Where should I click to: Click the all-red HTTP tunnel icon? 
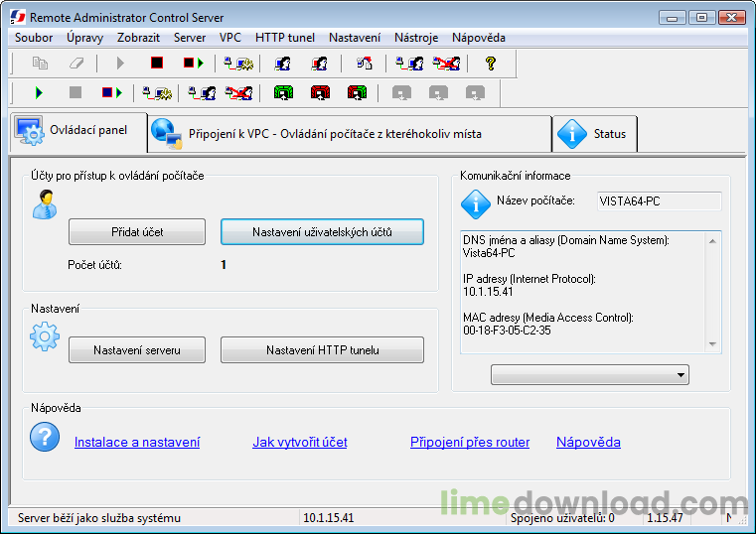320,92
